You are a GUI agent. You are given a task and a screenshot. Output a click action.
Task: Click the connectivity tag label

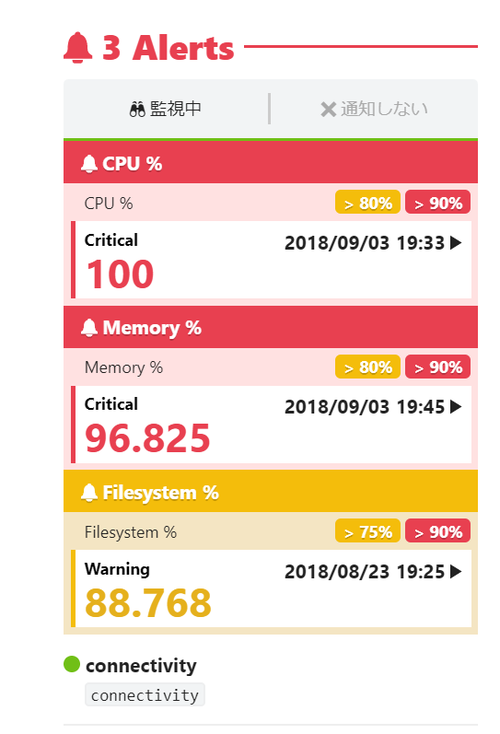[145, 695]
